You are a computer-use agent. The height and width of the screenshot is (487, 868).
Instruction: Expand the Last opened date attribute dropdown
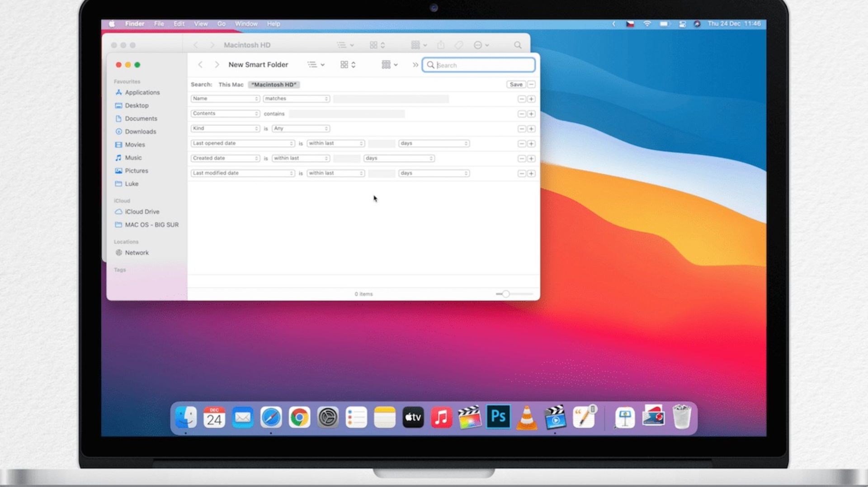click(242, 143)
